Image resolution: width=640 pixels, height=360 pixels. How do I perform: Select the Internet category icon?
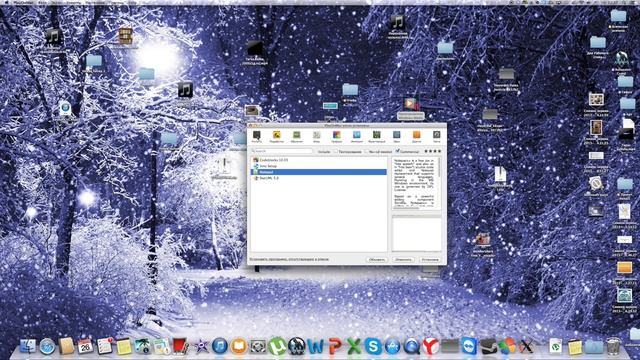(357, 136)
